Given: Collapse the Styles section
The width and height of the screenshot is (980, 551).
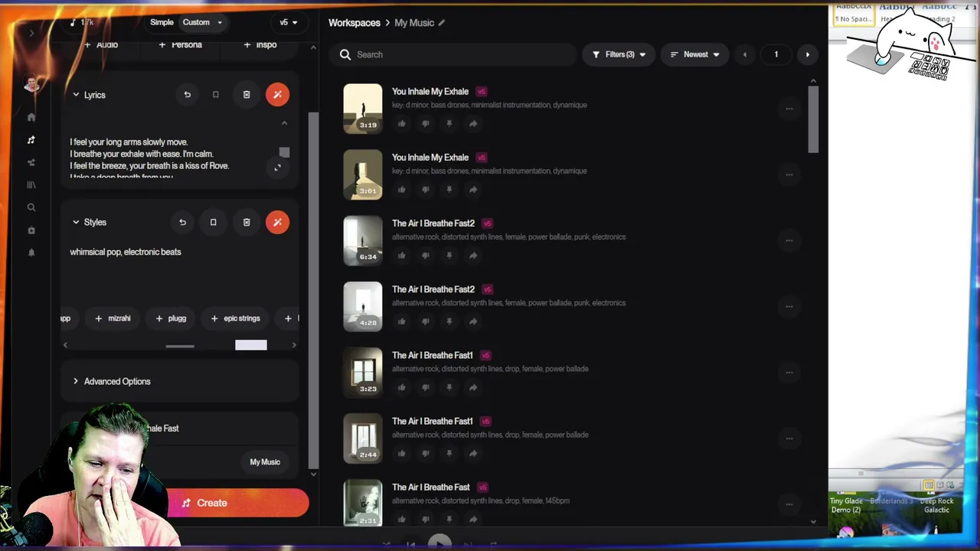Looking at the screenshot, I should pyautogui.click(x=76, y=222).
